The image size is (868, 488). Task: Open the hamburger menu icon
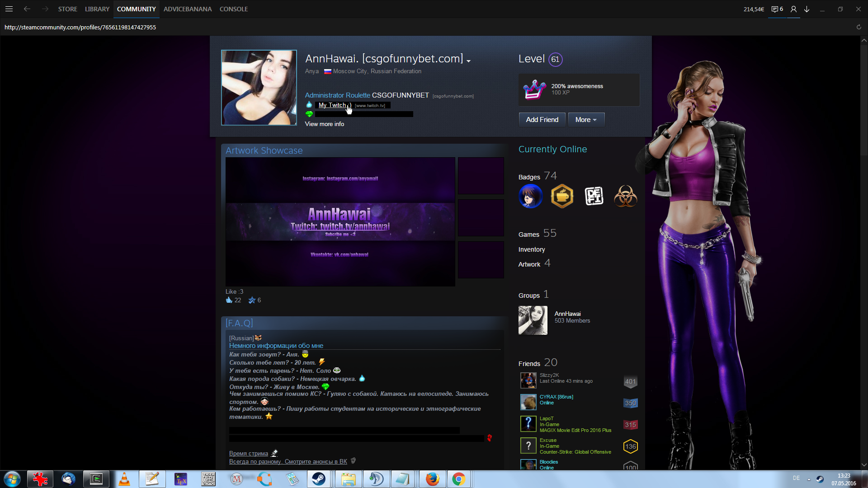point(9,9)
